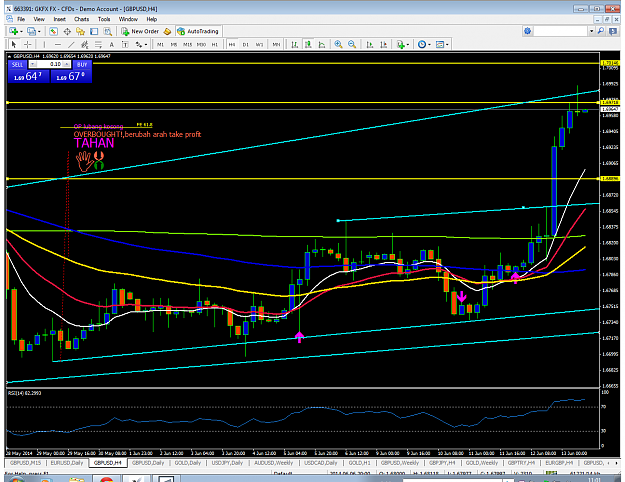The height and width of the screenshot is (482, 625).
Task: Click the trade volume 0.10 input field
Action: tap(50, 64)
